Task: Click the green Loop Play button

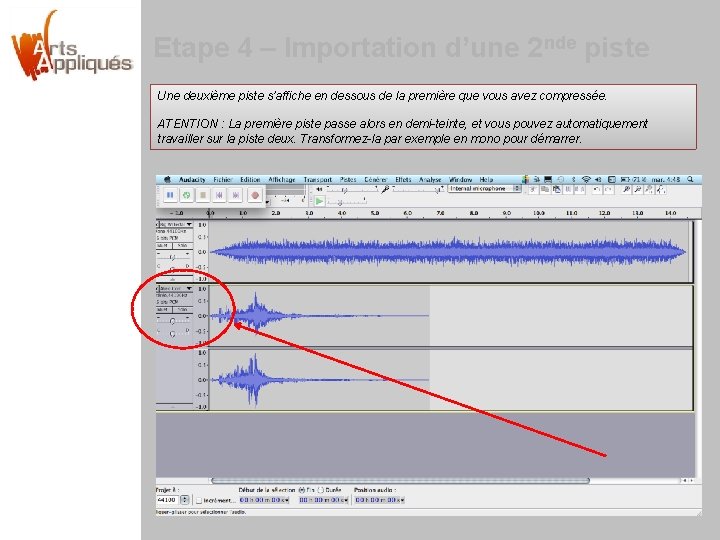Action: [186, 195]
